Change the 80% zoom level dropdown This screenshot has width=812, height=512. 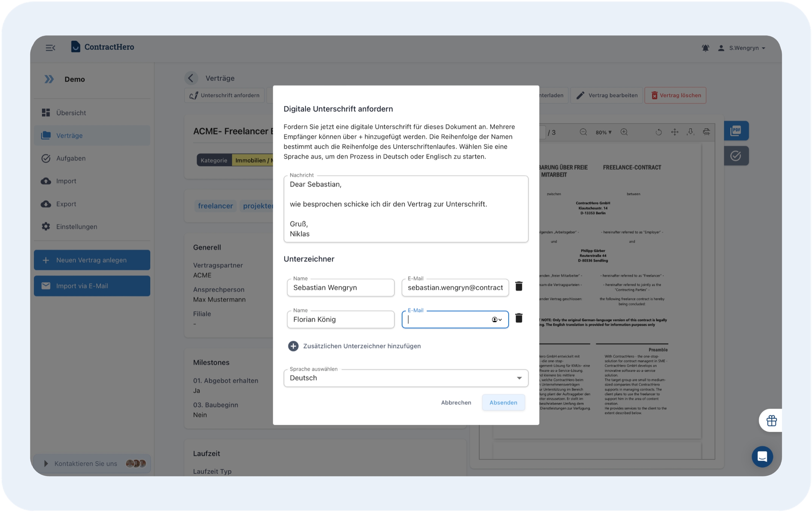pos(603,132)
